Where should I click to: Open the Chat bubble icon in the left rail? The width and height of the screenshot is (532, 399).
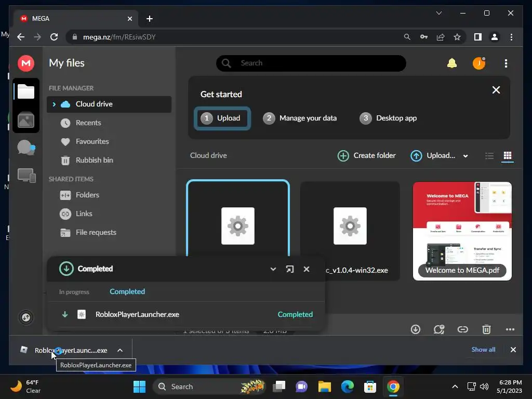pyautogui.click(x=26, y=148)
